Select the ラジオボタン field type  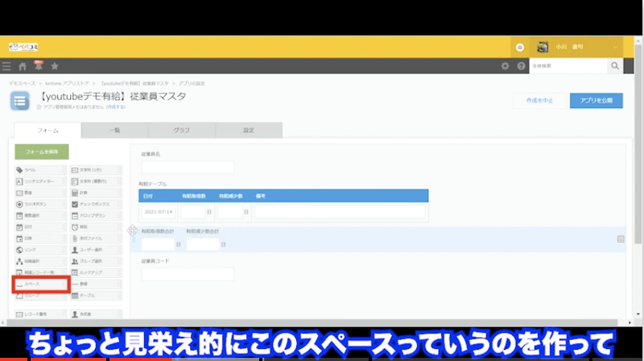(x=40, y=205)
